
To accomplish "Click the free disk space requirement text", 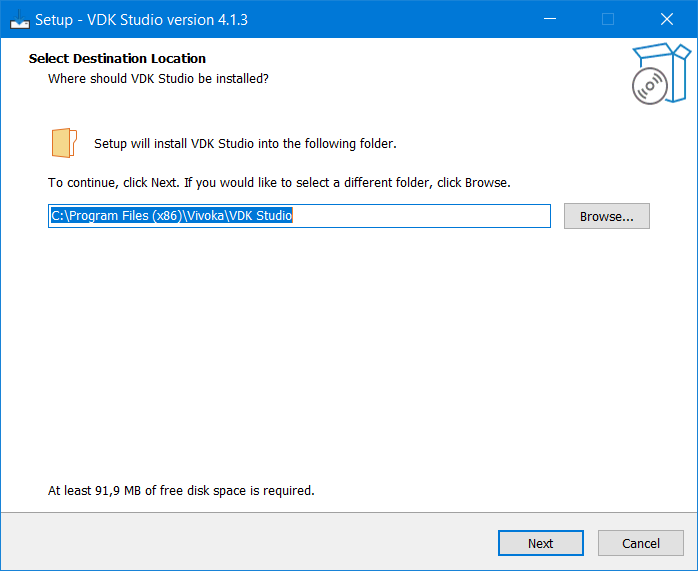I will tap(181, 491).
